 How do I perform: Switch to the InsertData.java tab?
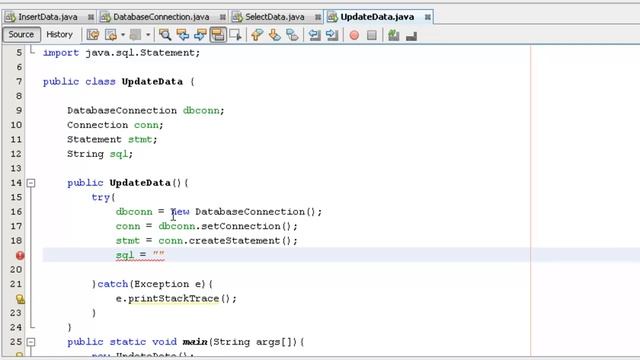click(x=47, y=17)
